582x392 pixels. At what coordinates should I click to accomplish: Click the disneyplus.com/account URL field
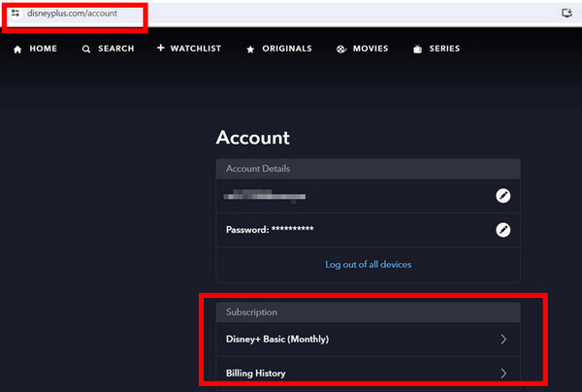[x=72, y=14]
